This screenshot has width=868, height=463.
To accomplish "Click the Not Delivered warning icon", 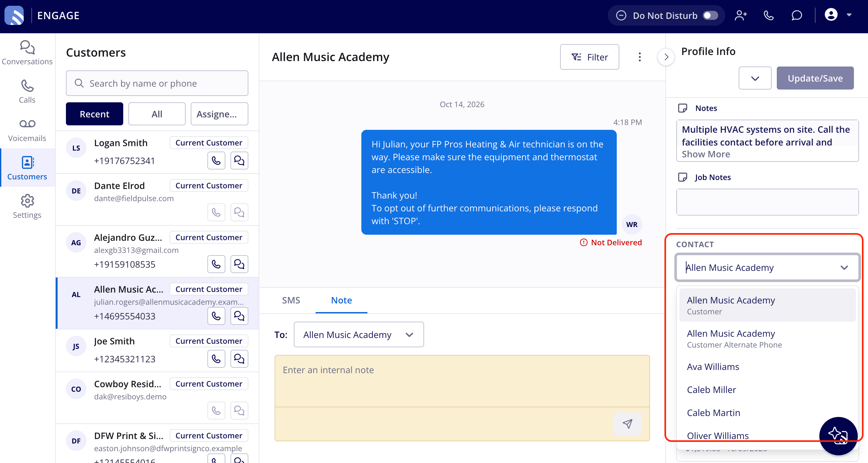I will pyautogui.click(x=583, y=242).
